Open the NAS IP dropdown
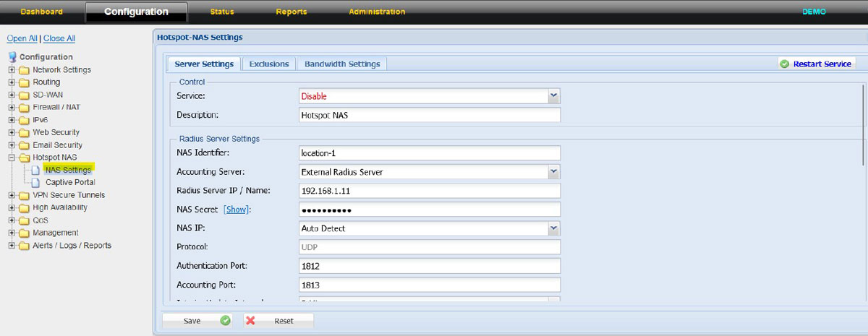Screen dimensions: 868x336 click(553, 228)
